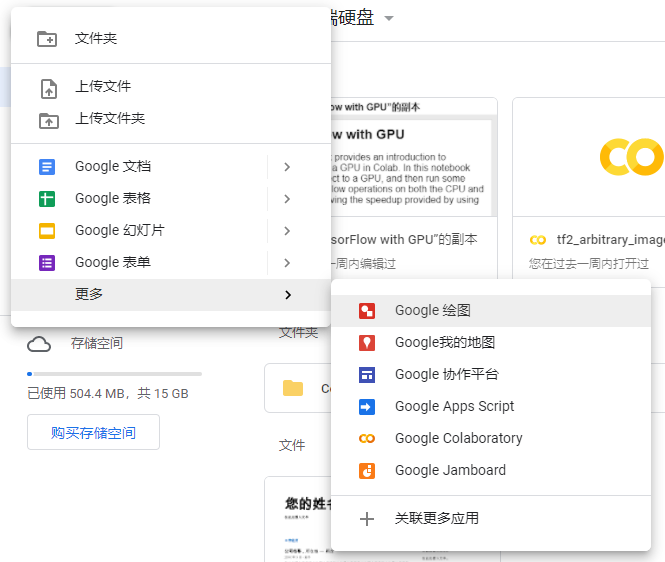Image resolution: width=665 pixels, height=562 pixels.
Task: Click the upload folder icon
Action: pos(49,121)
